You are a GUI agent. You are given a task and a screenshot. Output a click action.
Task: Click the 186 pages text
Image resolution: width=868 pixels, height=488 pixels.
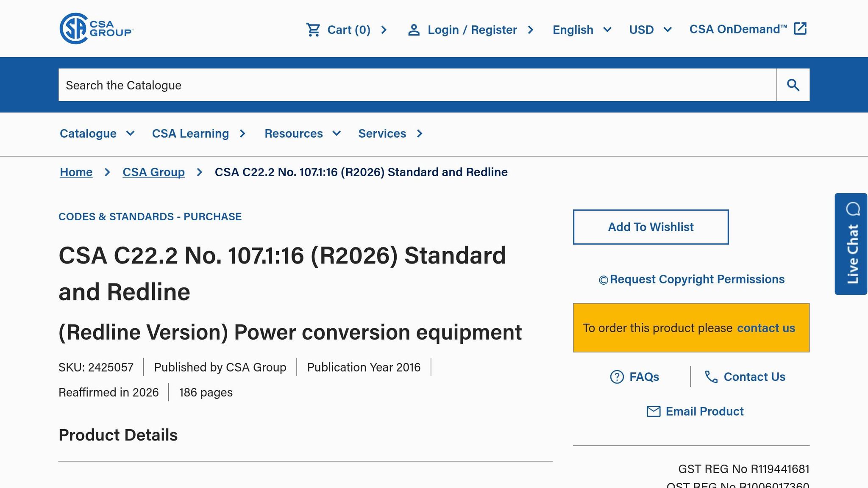(x=206, y=392)
